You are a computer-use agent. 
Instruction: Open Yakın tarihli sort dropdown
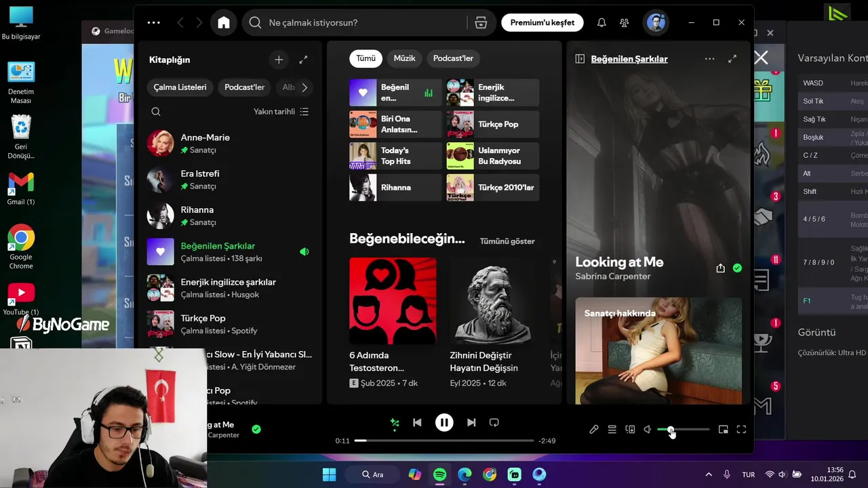(281, 112)
